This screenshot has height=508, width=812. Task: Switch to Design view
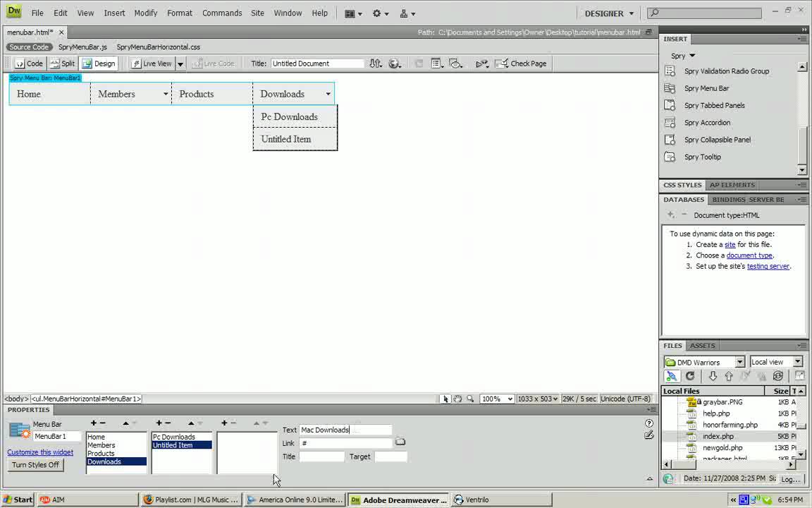coord(99,64)
